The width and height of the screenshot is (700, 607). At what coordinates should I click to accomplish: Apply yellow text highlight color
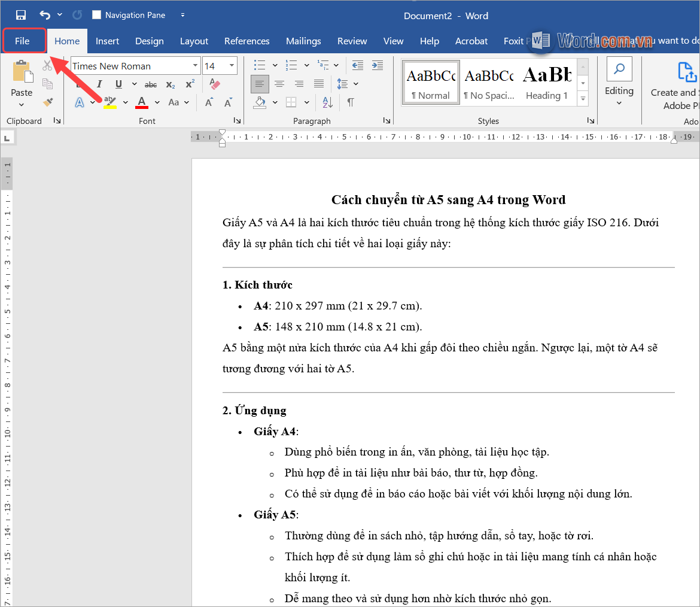pos(110,103)
